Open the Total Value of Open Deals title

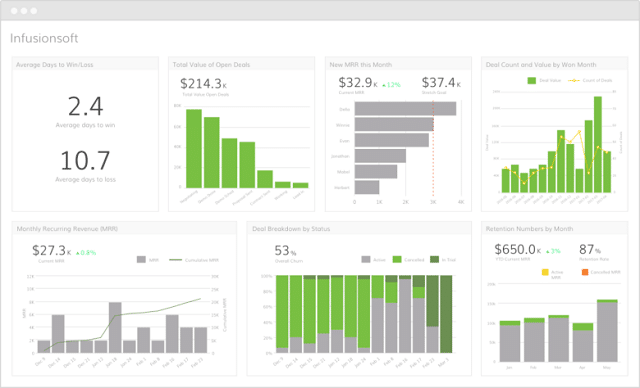coord(211,64)
